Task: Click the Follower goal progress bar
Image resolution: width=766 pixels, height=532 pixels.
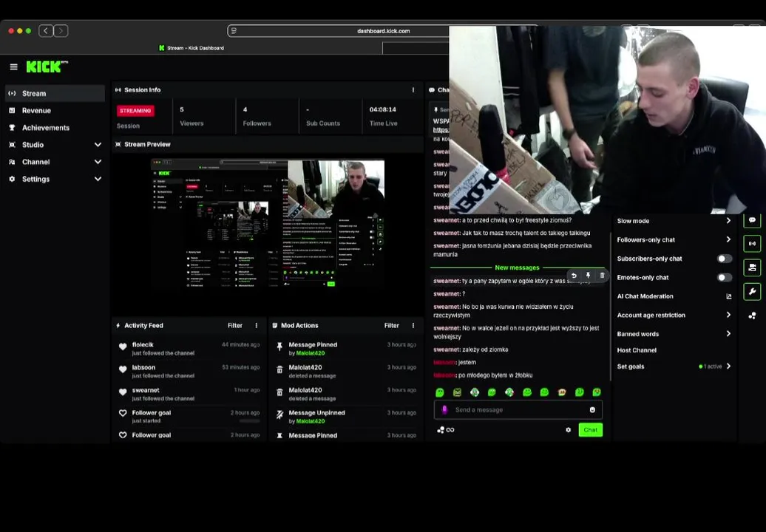Action: coord(249,420)
